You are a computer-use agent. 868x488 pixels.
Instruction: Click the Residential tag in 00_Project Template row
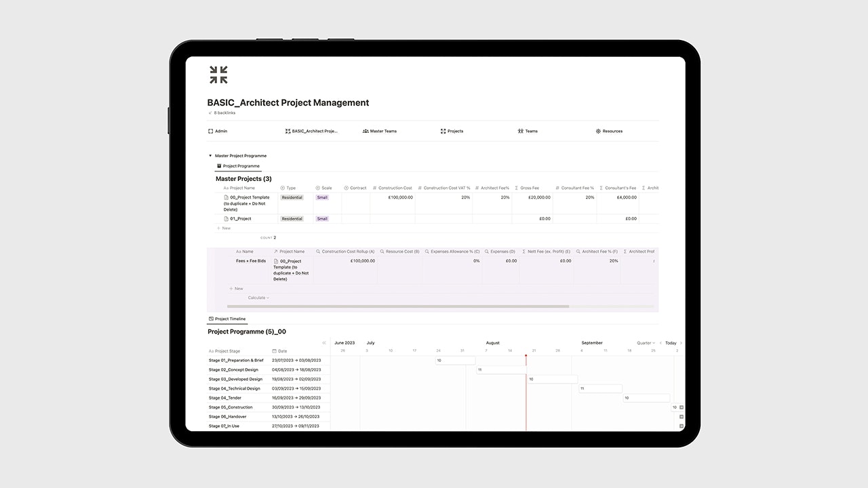tap(292, 197)
